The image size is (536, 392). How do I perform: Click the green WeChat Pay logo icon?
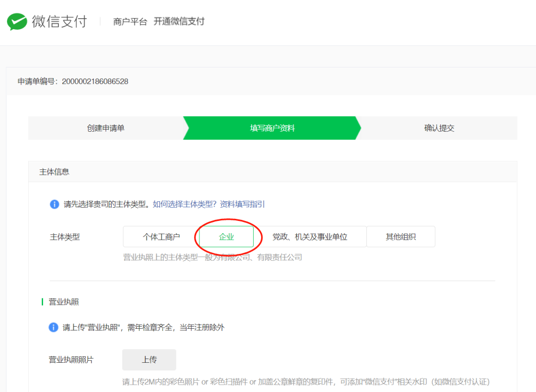pos(16,22)
